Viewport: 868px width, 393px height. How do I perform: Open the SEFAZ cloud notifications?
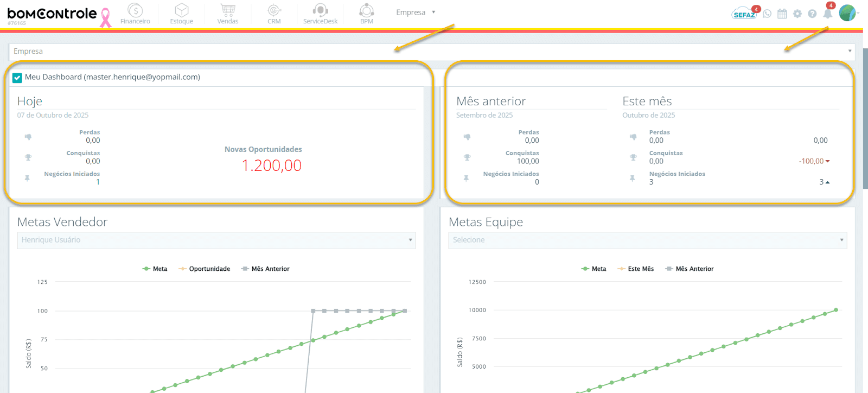click(x=744, y=14)
